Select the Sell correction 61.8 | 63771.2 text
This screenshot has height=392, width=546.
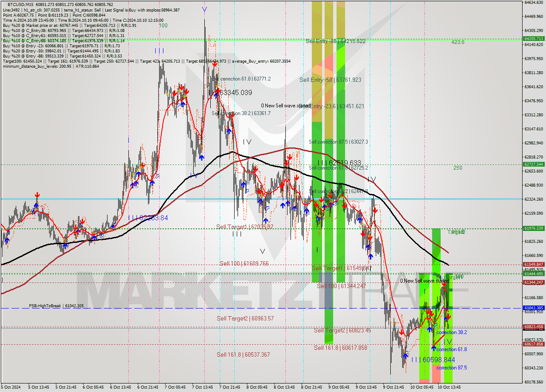[241, 79]
